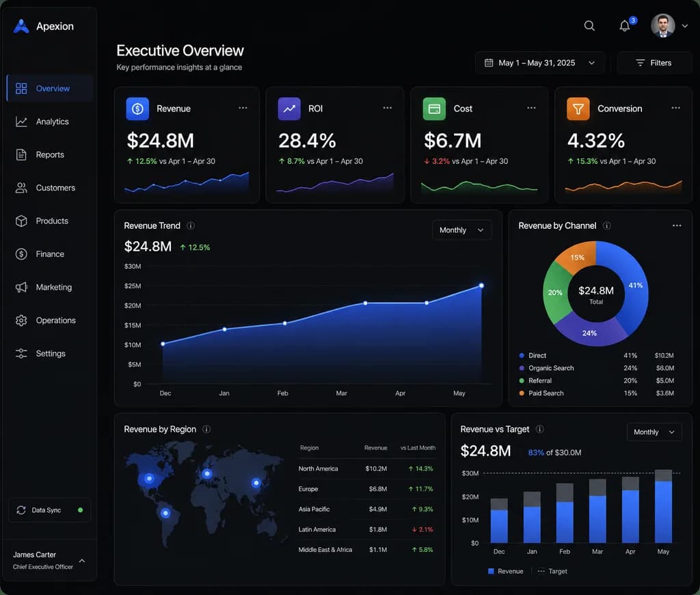This screenshot has width=700, height=595.
Task: Click the North America map marker
Action: click(x=149, y=479)
